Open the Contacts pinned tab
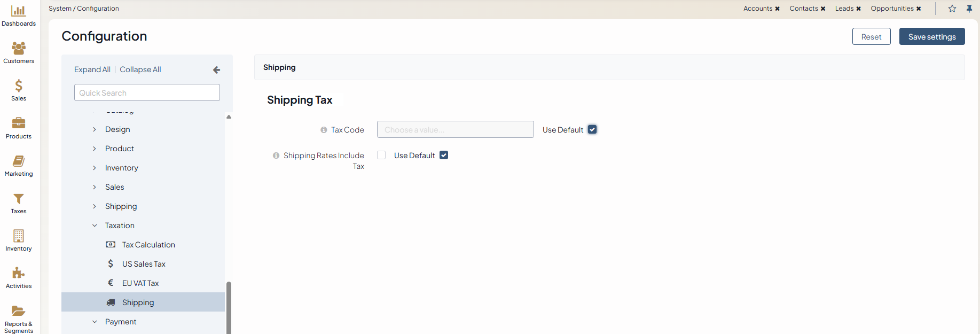980x334 pixels. pyautogui.click(x=804, y=9)
